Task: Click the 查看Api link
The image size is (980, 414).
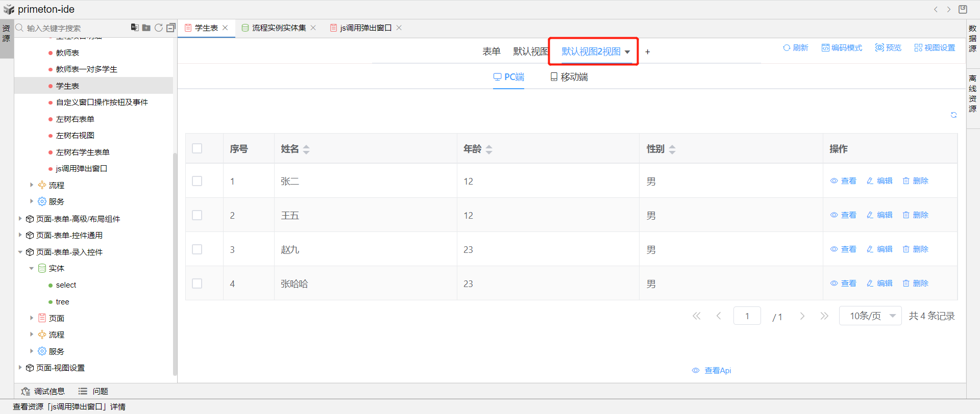Action: (x=712, y=370)
